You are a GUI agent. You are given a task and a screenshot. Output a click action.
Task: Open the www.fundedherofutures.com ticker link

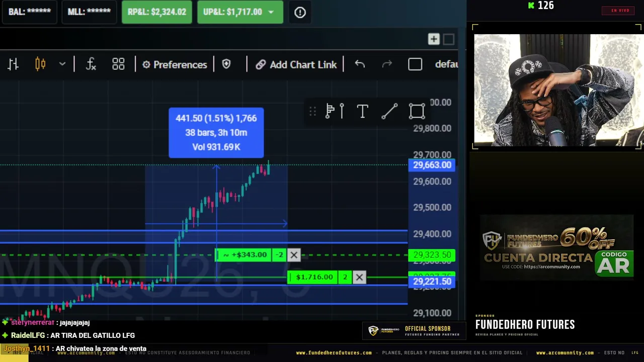click(x=334, y=353)
